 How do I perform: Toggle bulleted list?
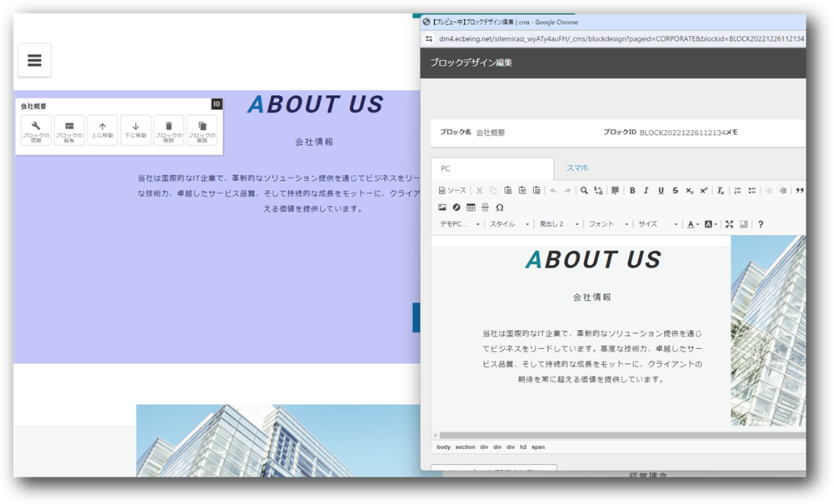coord(751,191)
